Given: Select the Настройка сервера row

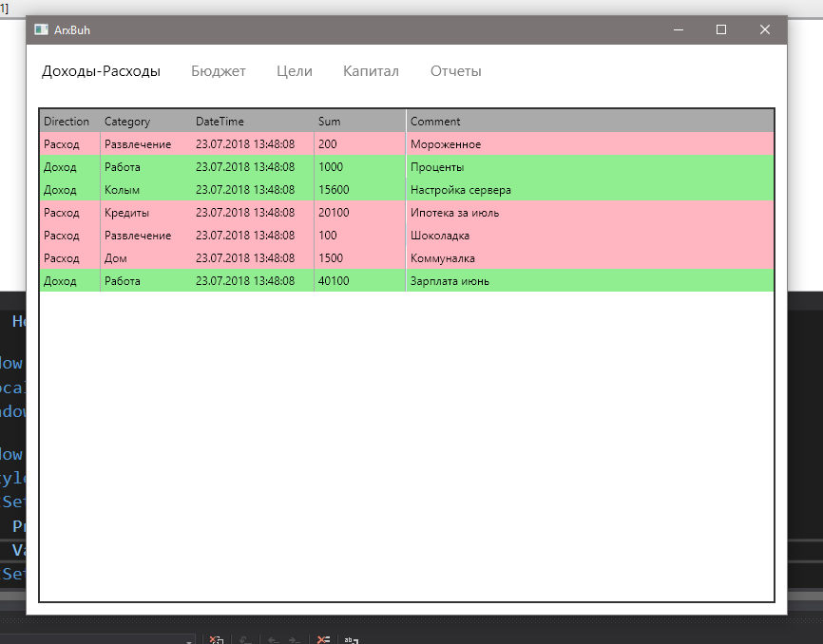Looking at the screenshot, I should [460, 190].
